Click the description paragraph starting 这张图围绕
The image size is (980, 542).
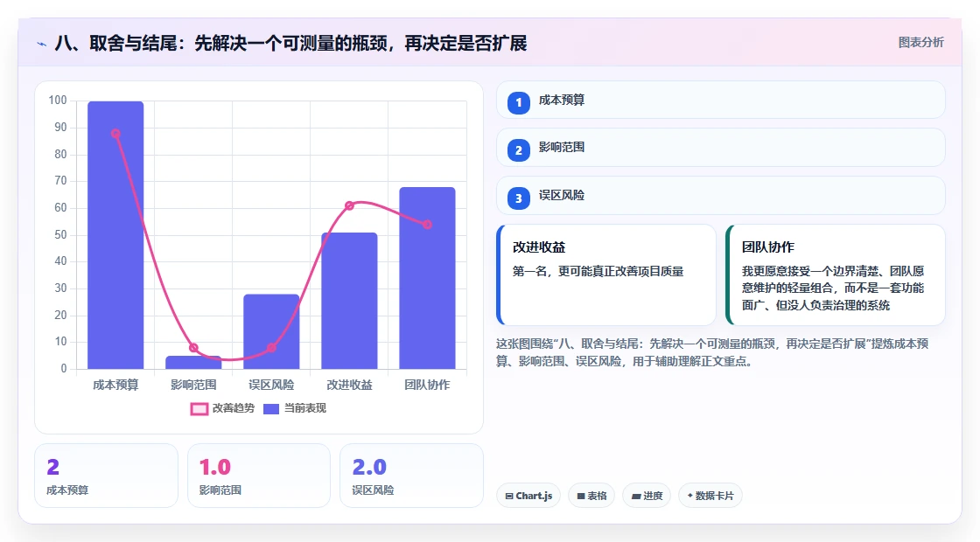[712, 352]
